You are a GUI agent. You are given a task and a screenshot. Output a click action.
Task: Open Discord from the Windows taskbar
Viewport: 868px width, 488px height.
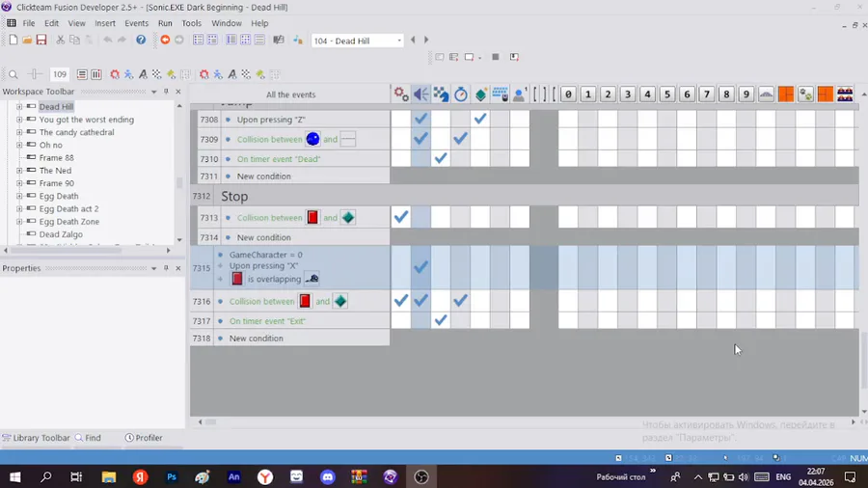pyautogui.click(x=328, y=476)
